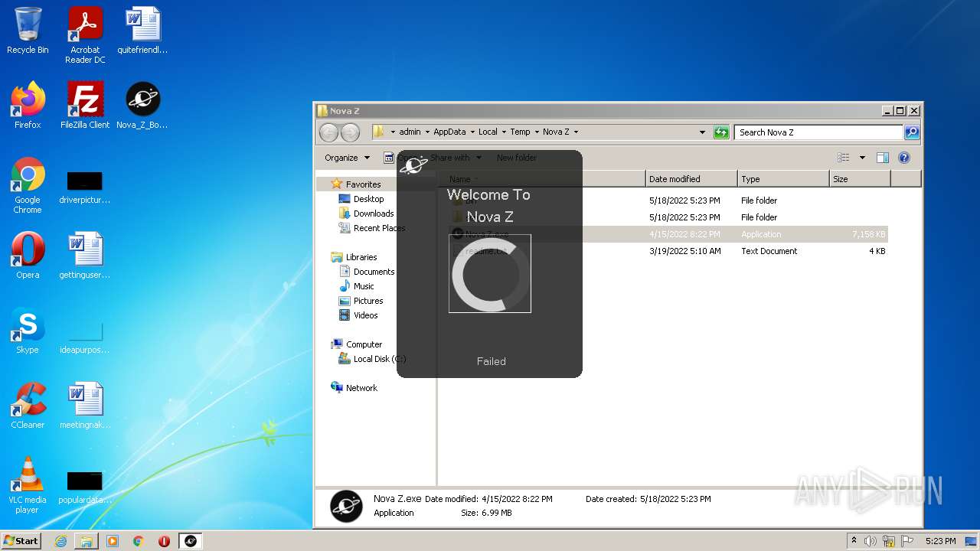
Task: Select Documents library
Action: click(374, 272)
